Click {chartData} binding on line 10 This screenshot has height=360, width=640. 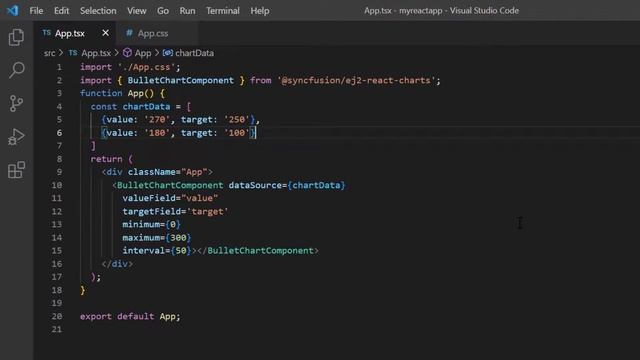[x=316, y=185]
